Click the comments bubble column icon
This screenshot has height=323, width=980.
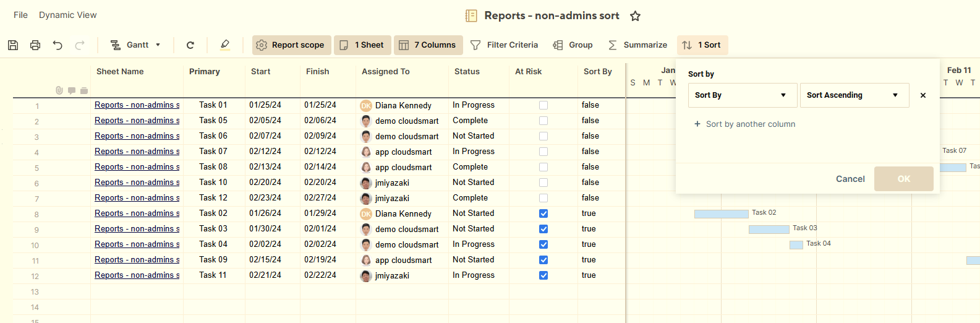[x=72, y=90]
